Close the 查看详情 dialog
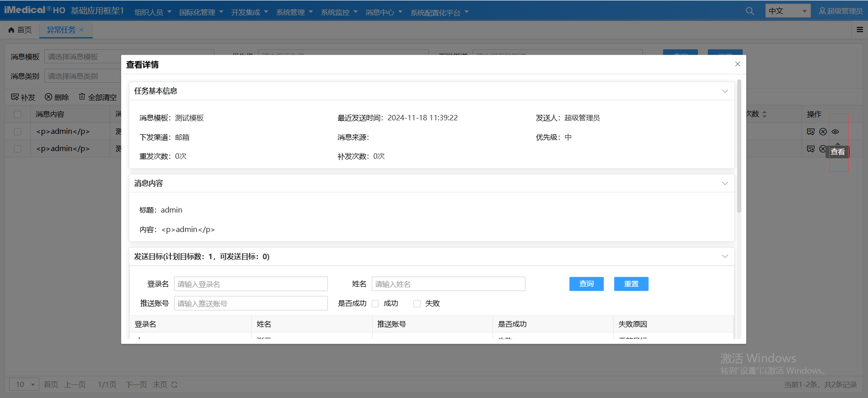This screenshot has width=868, height=398. pos(737,64)
